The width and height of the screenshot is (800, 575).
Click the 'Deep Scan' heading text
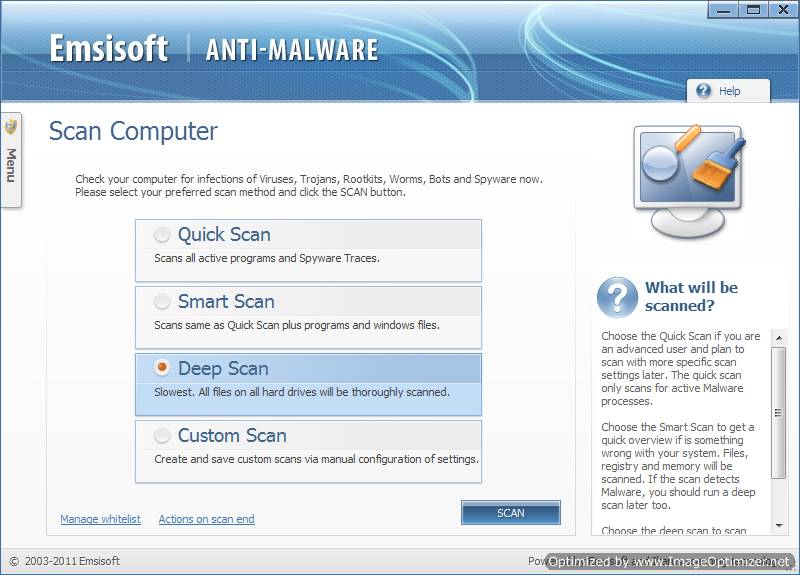click(x=223, y=368)
